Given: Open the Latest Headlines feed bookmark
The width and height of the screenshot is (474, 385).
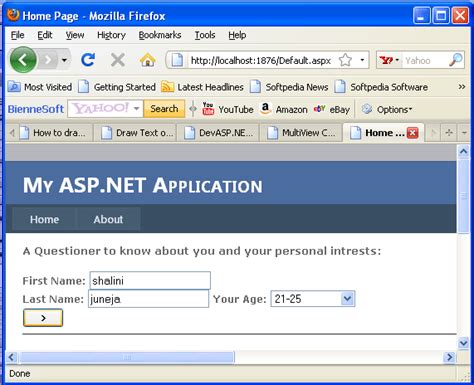Looking at the screenshot, I should tap(202, 87).
